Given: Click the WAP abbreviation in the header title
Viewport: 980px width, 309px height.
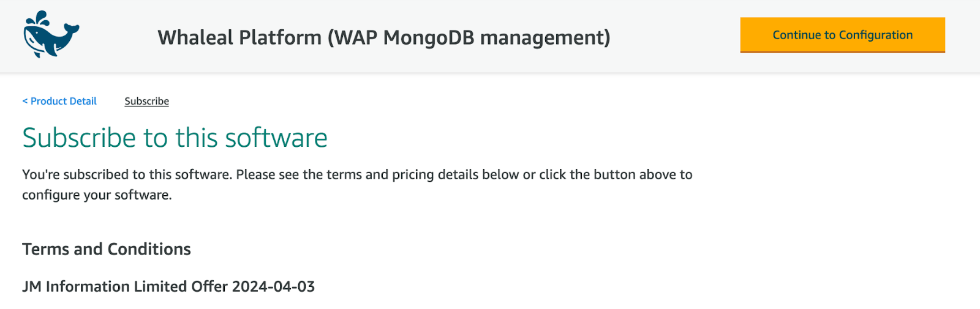Looking at the screenshot, I should pyautogui.click(x=355, y=37).
